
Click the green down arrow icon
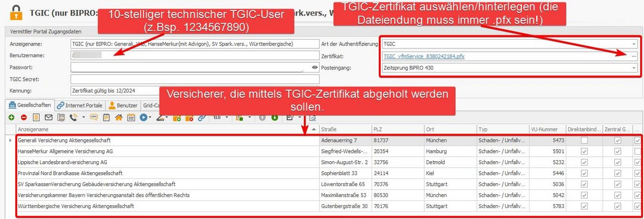(275, 118)
